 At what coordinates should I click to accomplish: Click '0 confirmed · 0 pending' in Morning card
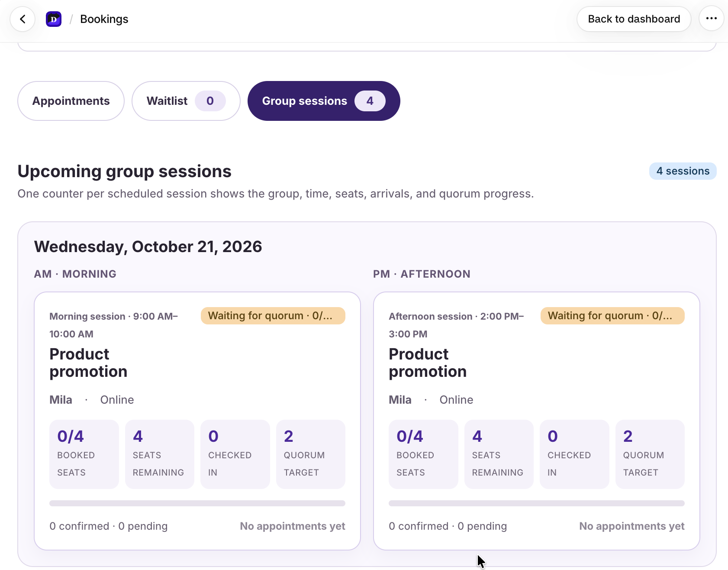[109, 526]
